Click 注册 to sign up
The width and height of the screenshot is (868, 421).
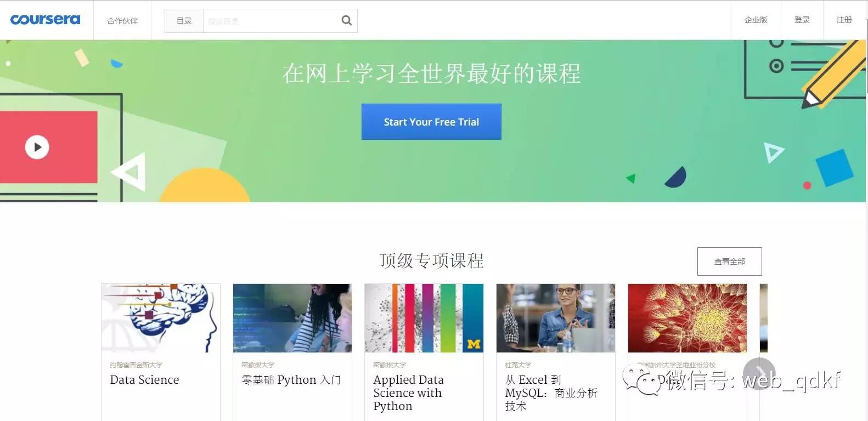(844, 20)
